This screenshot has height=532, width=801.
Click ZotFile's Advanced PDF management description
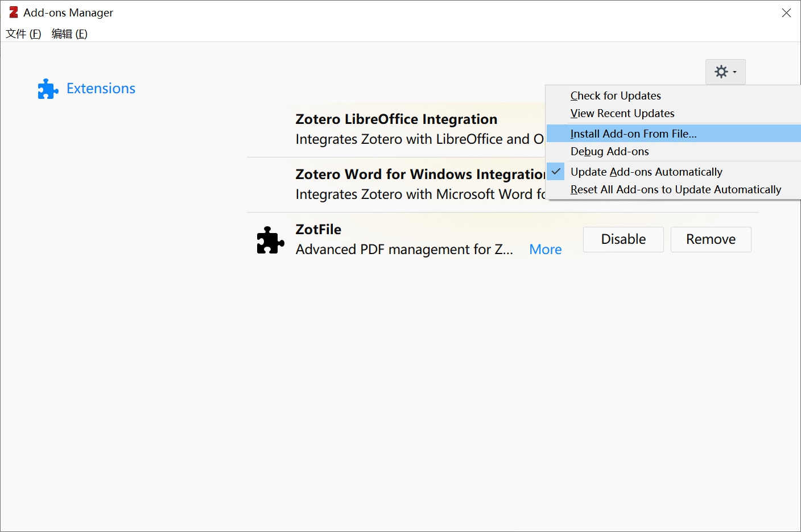(x=404, y=250)
